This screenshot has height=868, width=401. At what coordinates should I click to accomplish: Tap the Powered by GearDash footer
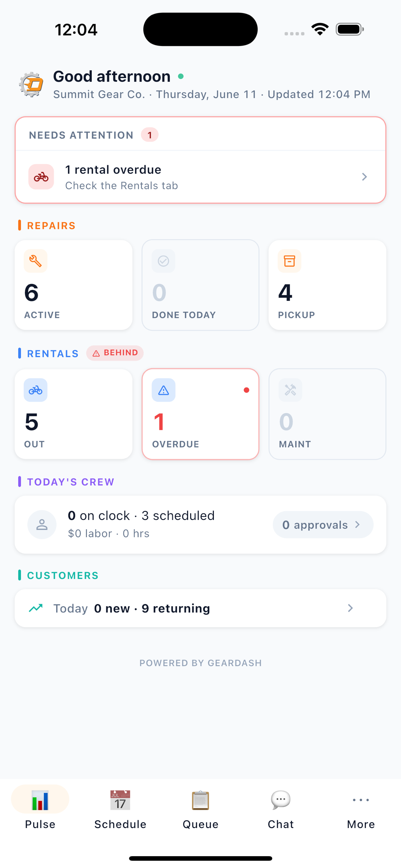pos(201,663)
